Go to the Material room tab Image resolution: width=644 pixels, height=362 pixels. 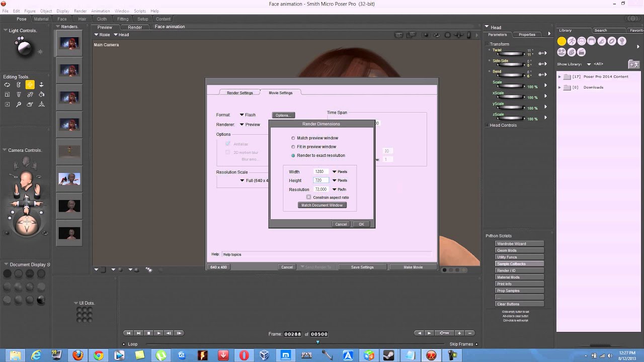tap(41, 19)
